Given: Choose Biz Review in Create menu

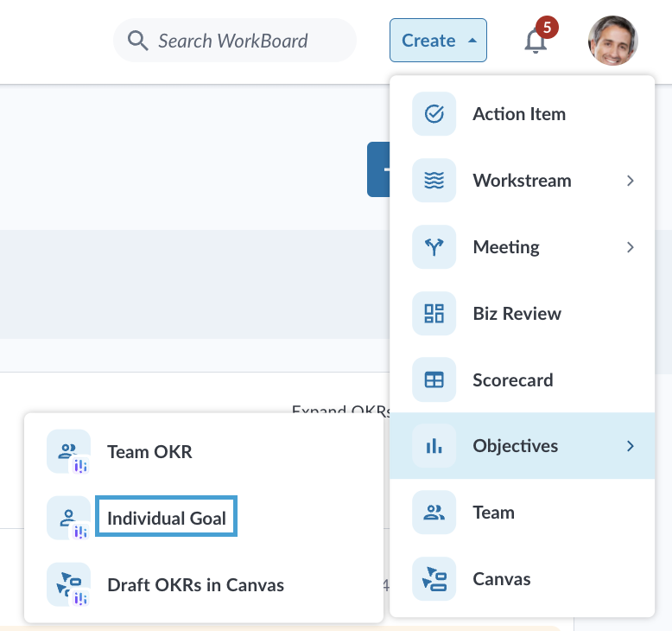Looking at the screenshot, I should click(522, 313).
